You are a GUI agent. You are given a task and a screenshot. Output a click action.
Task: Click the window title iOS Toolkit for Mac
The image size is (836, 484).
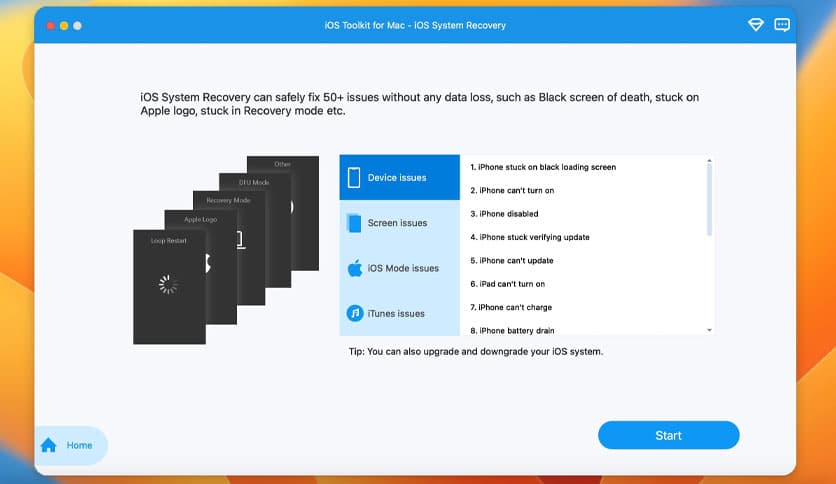click(x=415, y=25)
